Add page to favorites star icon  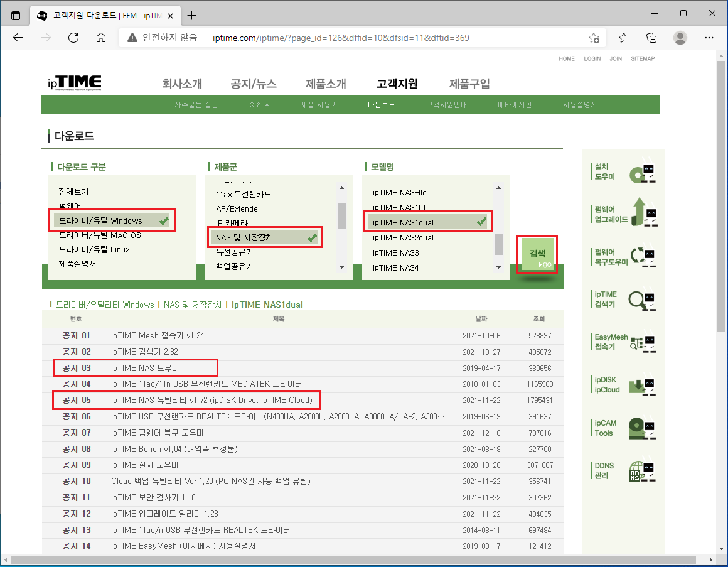pos(594,38)
